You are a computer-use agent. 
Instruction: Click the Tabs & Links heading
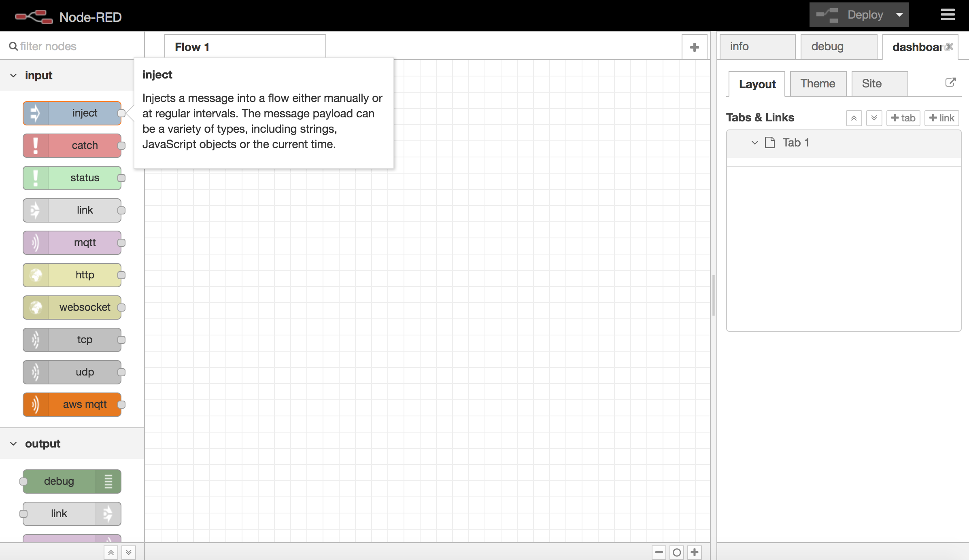click(x=760, y=118)
